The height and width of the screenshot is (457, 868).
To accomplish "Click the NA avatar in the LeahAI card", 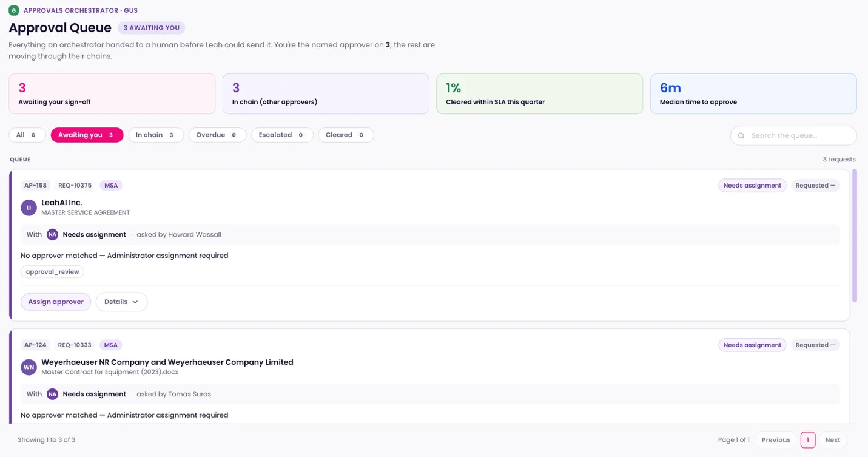I will pos(53,234).
